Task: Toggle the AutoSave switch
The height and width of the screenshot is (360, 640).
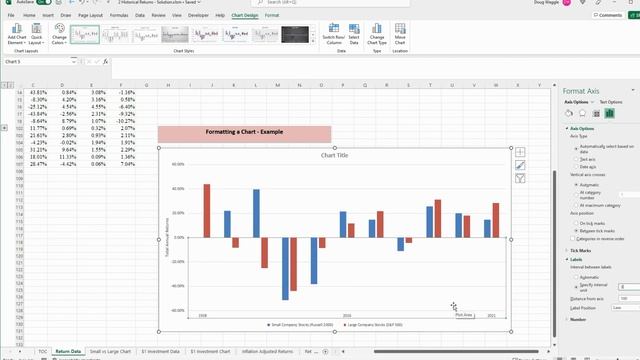Action: [44, 2]
